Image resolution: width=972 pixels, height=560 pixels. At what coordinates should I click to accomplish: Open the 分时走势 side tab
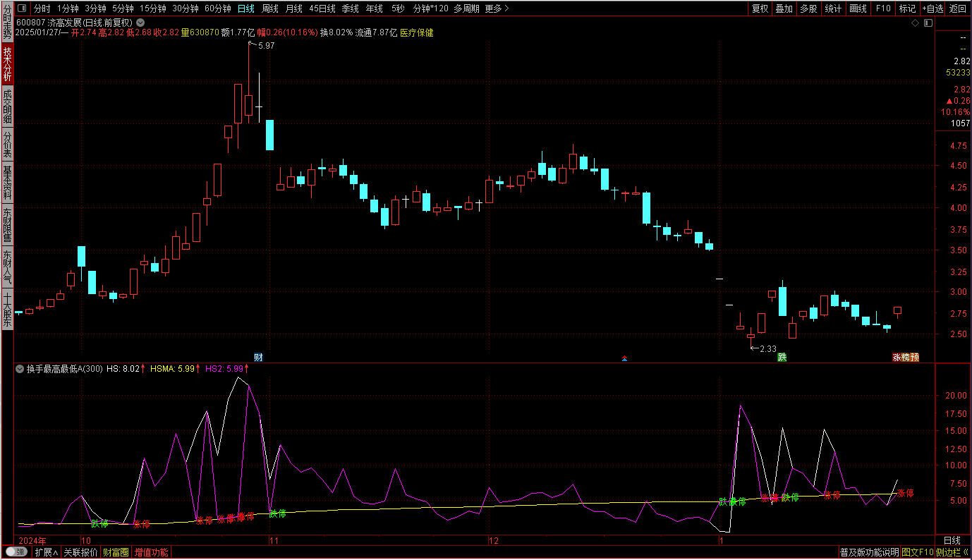point(7,21)
